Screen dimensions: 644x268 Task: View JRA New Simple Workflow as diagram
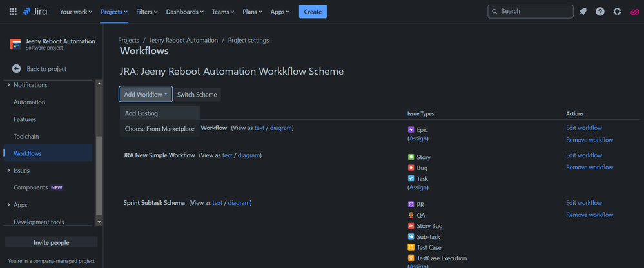tap(249, 155)
